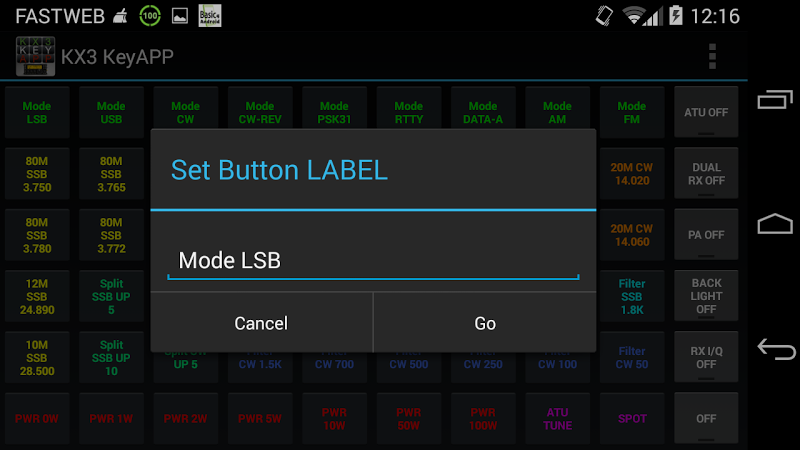Toggle the PA OFF switch
Viewport: 800px width, 450px height.
[x=706, y=235]
